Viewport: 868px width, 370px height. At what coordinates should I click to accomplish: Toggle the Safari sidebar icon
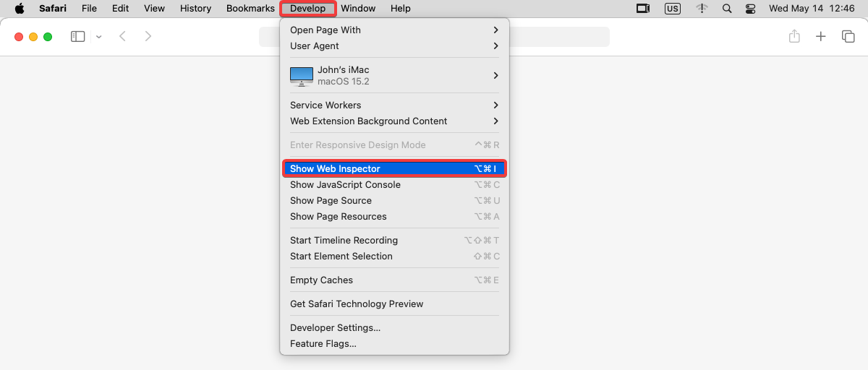point(78,36)
